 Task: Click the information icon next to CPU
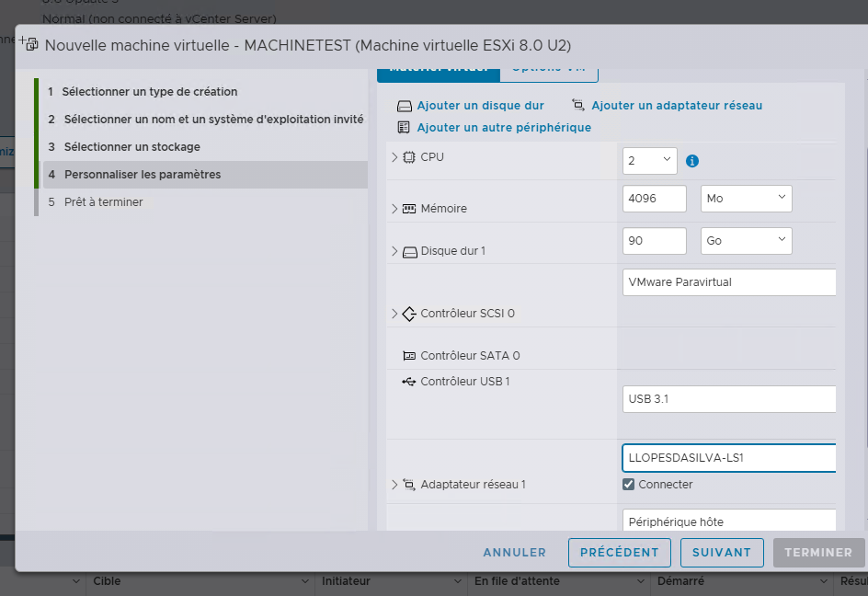pyautogui.click(x=691, y=161)
